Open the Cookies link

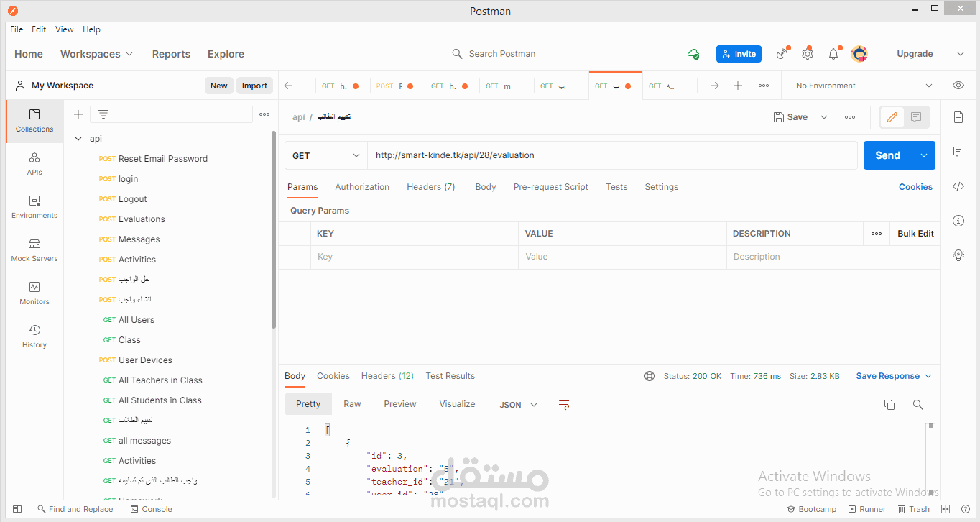tap(915, 187)
